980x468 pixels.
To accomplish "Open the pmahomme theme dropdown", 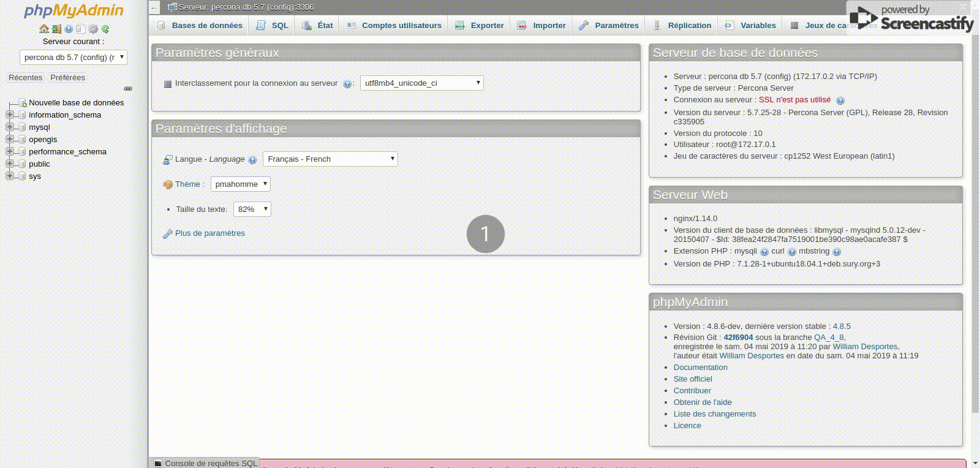I will pyautogui.click(x=241, y=184).
